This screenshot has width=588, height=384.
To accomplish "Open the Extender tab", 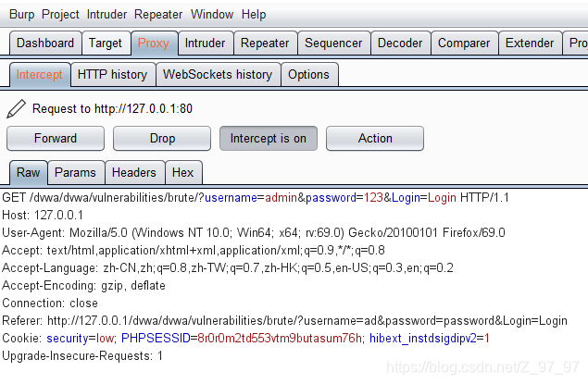I will tap(530, 43).
